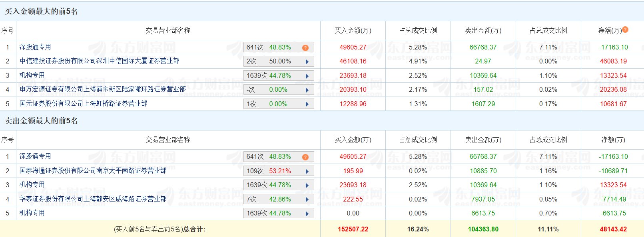
Task: Expand arrow for 华泰证券 上海静安区威海路 row
Action: coord(307,199)
